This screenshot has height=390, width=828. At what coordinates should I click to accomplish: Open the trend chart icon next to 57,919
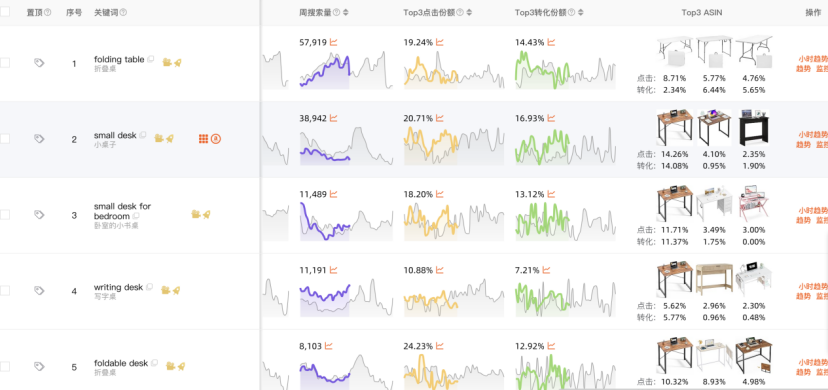pyautogui.click(x=333, y=42)
